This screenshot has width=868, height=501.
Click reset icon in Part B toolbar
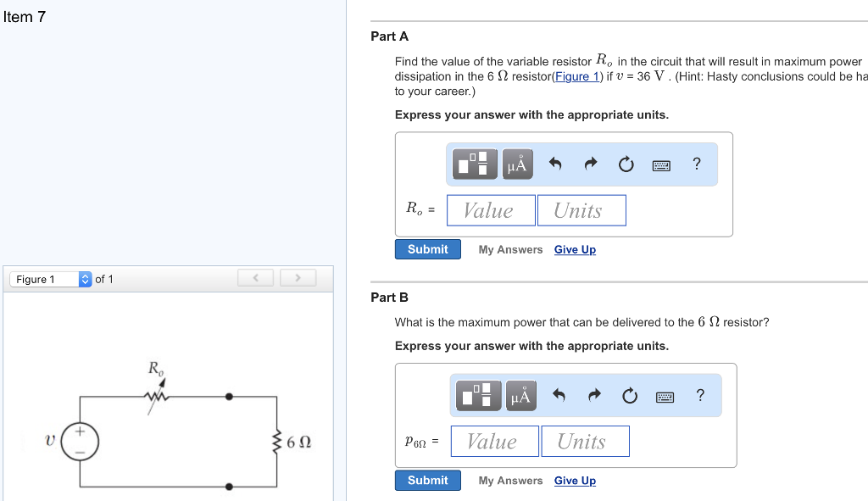629,396
